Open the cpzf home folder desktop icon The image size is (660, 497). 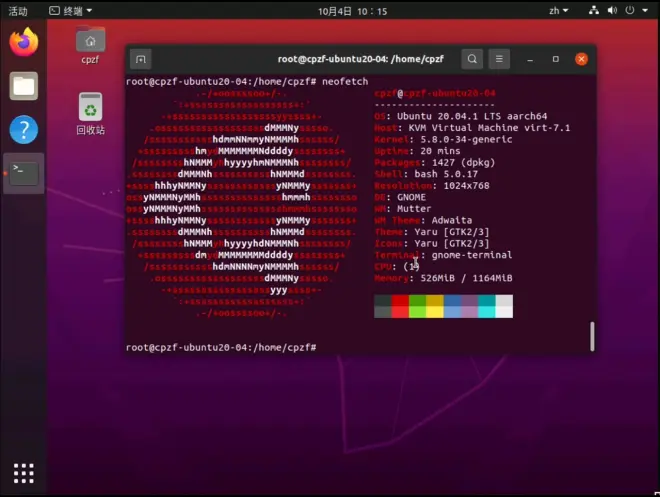(x=90, y=45)
